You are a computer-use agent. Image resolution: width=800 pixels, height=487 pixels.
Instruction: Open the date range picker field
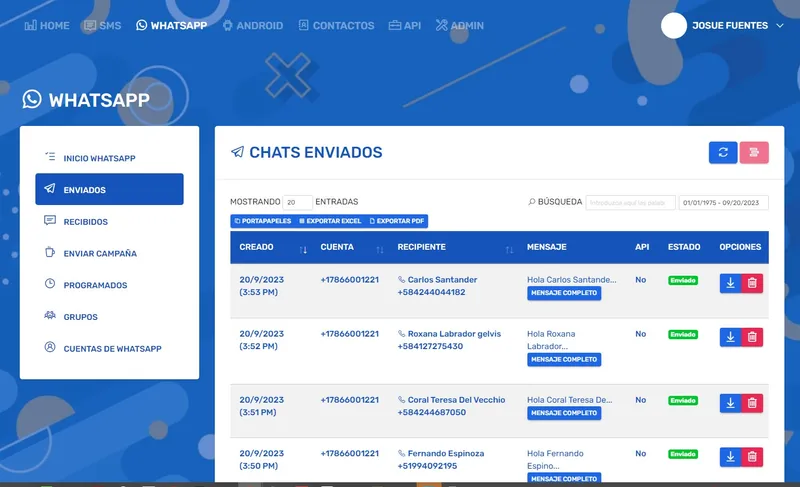(x=723, y=202)
